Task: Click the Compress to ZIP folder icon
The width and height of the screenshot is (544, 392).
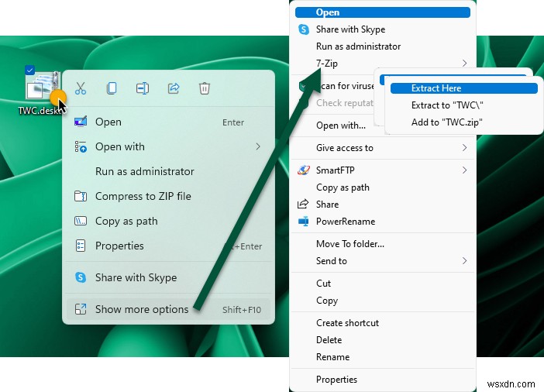Action: (81, 196)
